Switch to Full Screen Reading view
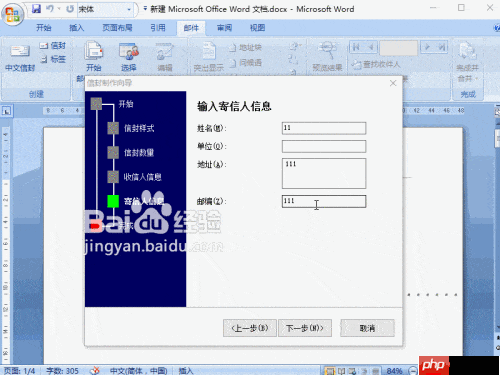Image resolution: width=500 pixels, height=375 pixels. click(341, 371)
